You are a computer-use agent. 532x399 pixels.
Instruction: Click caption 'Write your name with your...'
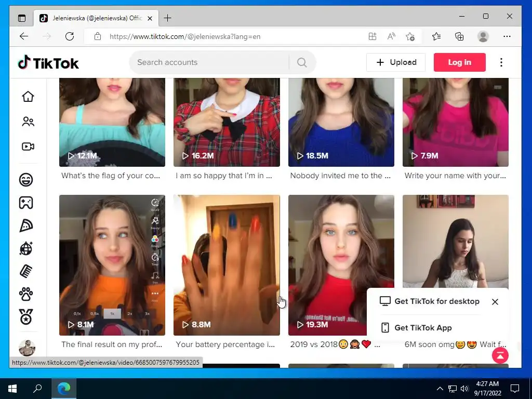[x=455, y=176]
